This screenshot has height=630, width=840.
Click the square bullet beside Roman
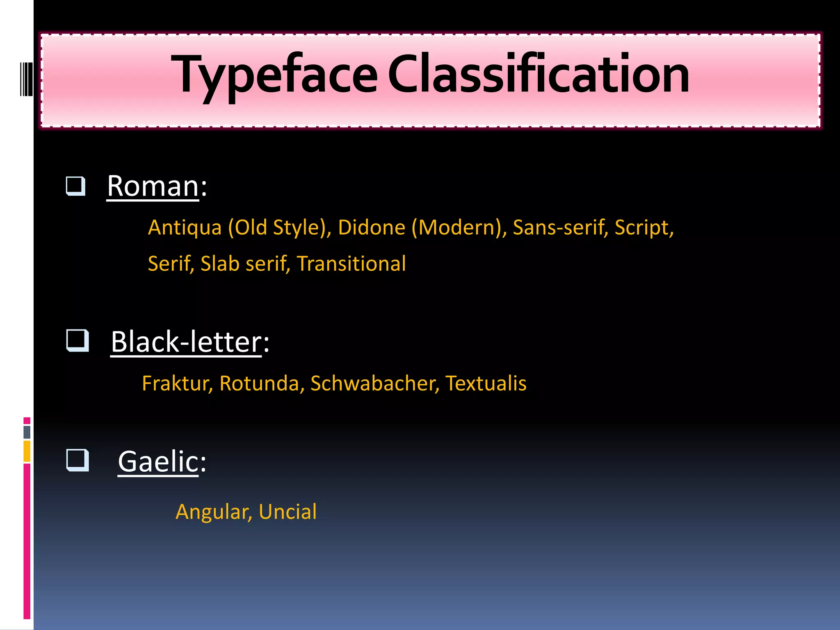[x=76, y=186]
